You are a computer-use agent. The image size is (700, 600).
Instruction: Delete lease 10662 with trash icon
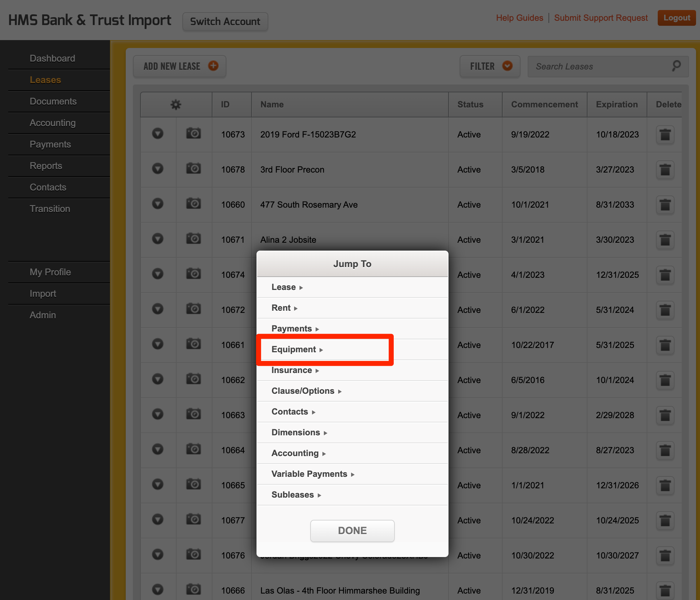coord(665,380)
